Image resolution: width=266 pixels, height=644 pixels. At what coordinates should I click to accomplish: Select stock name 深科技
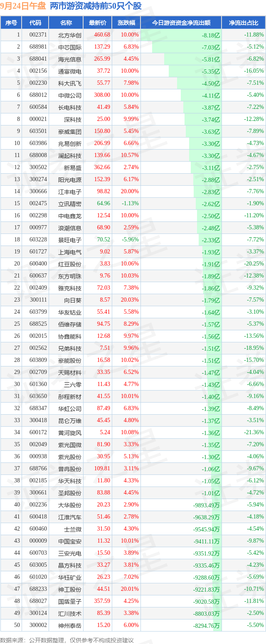(73, 119)
